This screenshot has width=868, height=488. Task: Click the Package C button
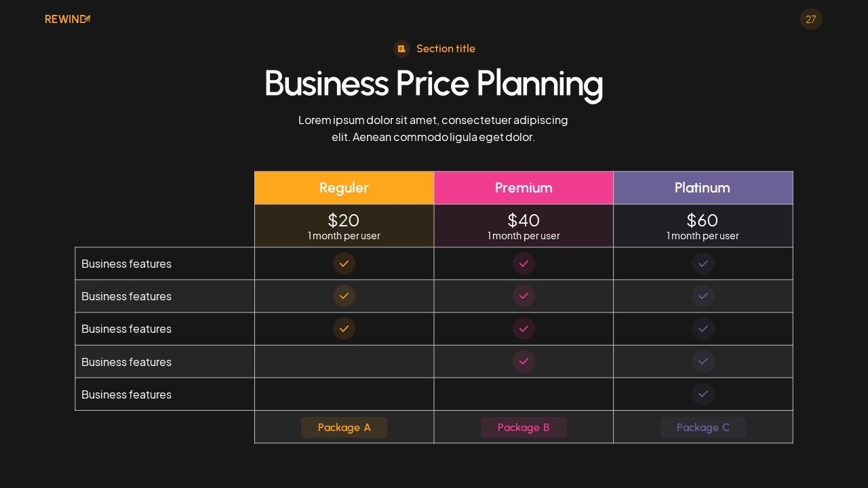(x=703, y=427)
